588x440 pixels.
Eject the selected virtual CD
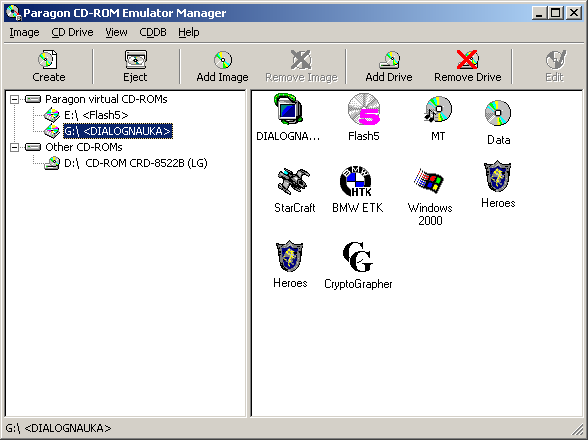(x=135, y=66)
